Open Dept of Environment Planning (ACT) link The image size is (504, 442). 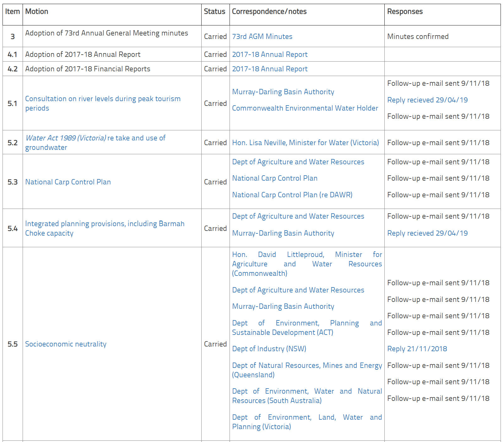(x=307, y=328)
